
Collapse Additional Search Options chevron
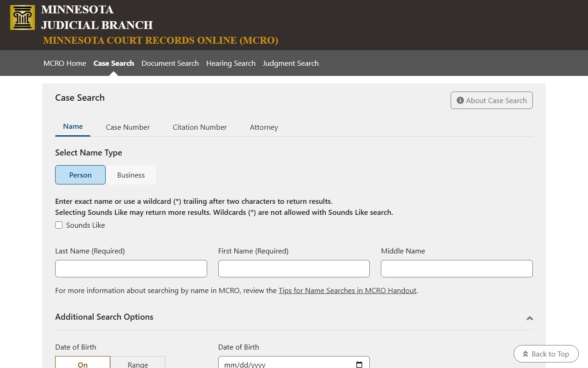[530, 318]
